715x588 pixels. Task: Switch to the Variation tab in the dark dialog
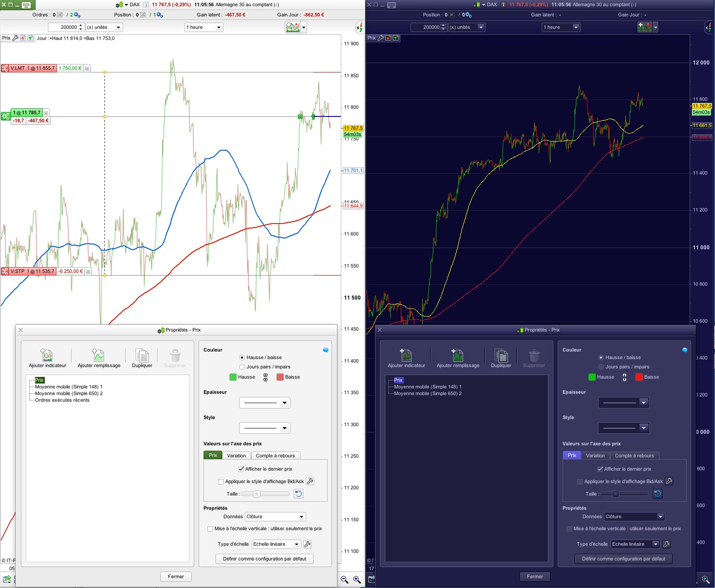595,456
